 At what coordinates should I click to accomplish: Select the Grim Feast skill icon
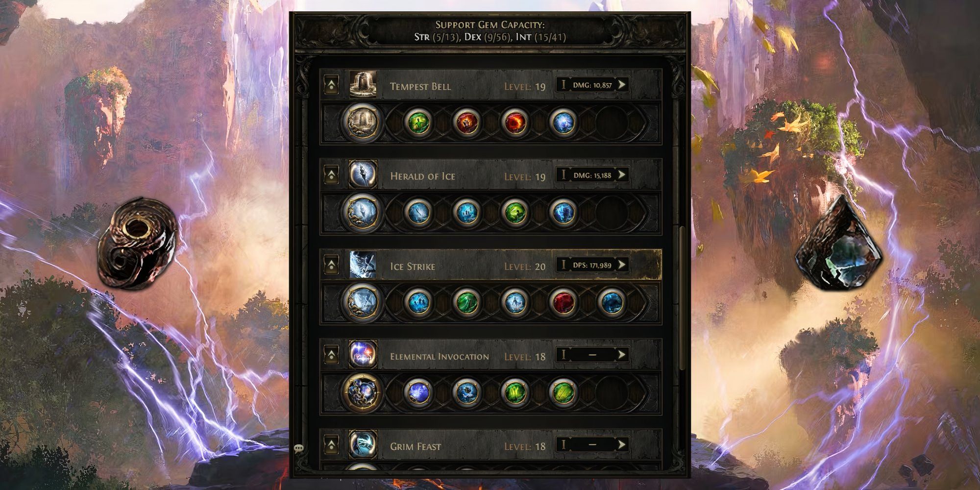click(x=363, y=445)
